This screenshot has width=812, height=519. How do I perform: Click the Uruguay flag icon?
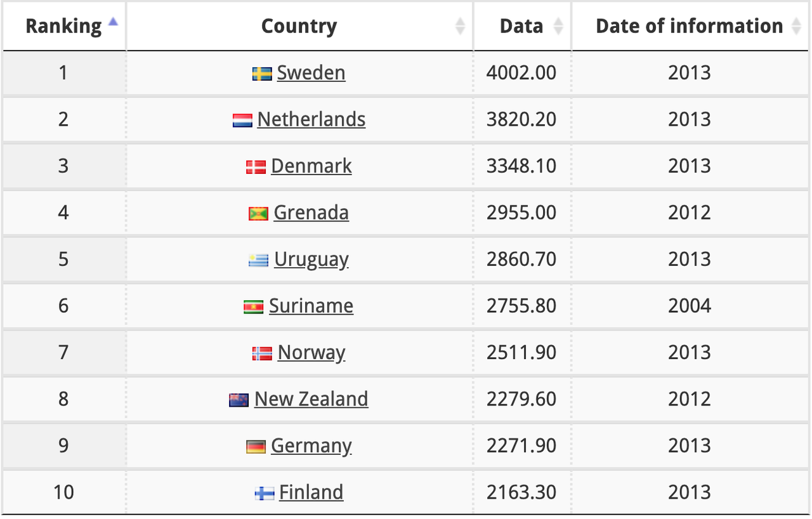259,260
